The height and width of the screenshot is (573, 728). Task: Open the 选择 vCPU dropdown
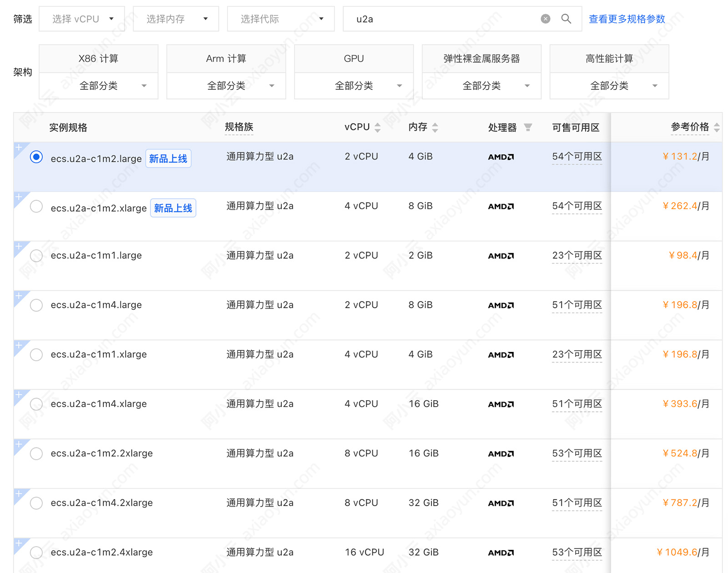82,19
